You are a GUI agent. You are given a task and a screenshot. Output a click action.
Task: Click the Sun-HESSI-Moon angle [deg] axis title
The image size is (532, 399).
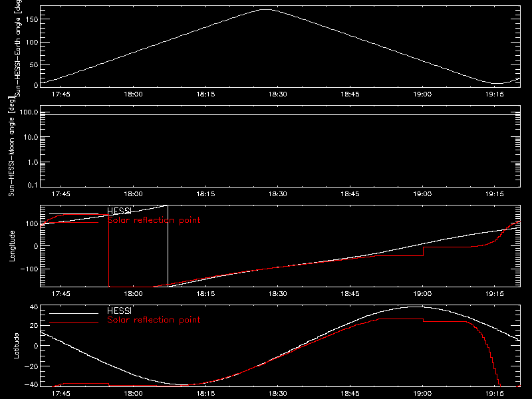(x=11, y=146)
